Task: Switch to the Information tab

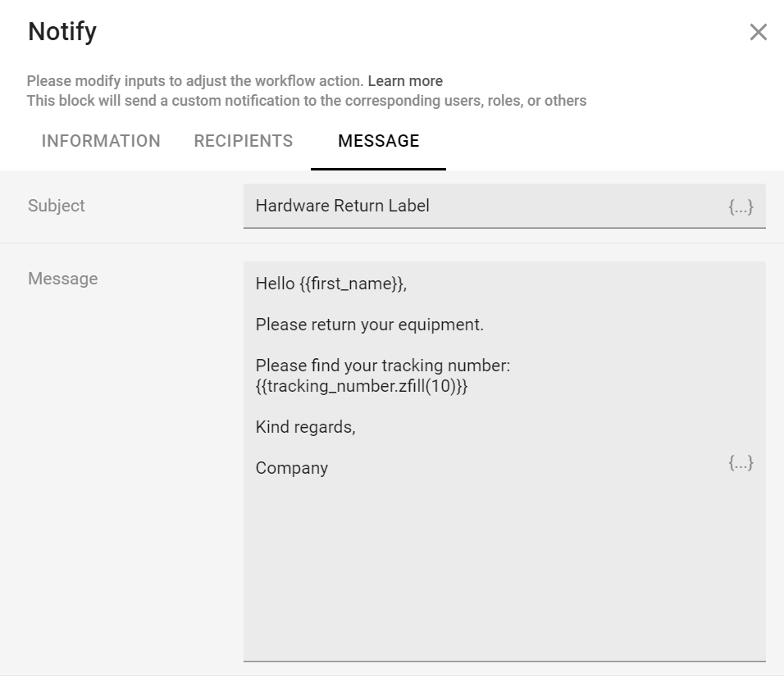Action: click(x=101, y=141)
